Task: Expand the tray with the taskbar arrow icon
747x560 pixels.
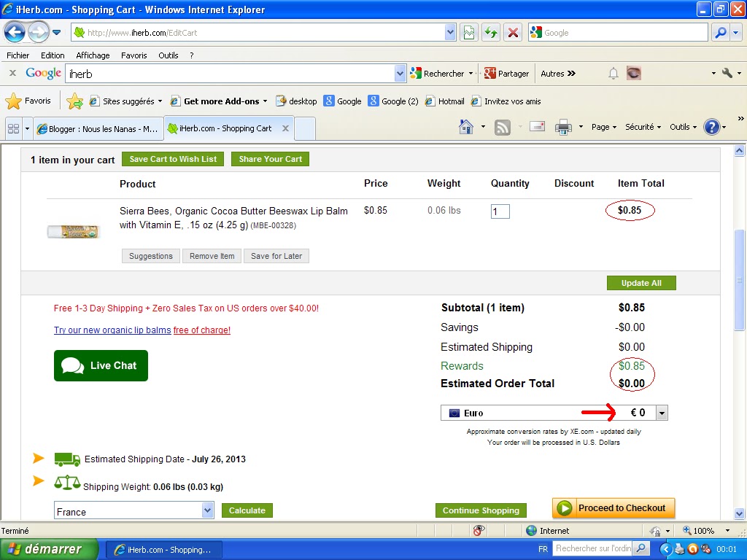Action: coord(667,549)
